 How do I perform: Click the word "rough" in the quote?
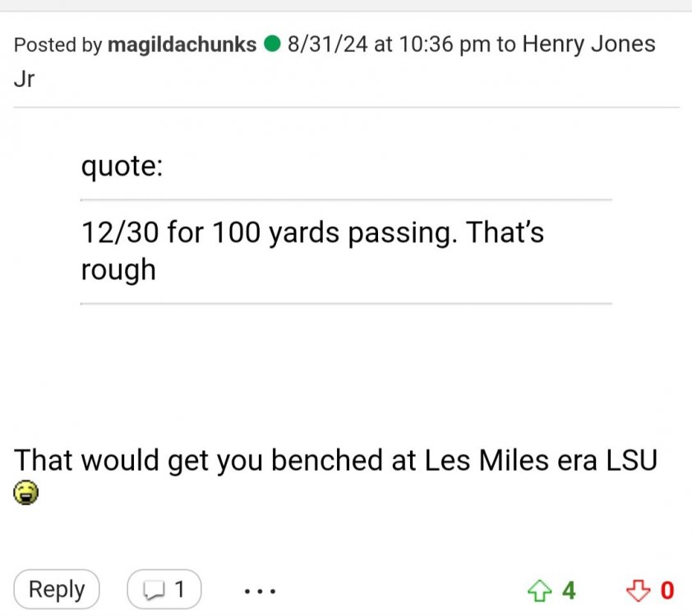coord(118,269)
